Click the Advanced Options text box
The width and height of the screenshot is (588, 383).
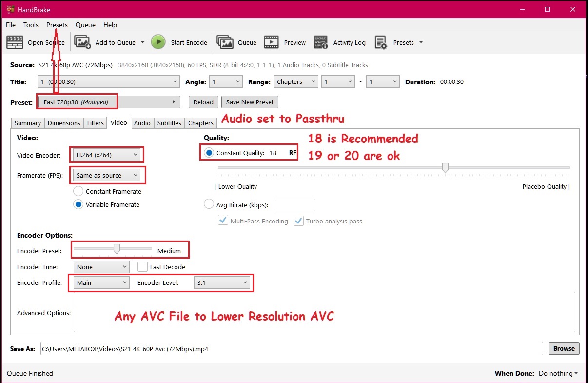coord(324,312)
